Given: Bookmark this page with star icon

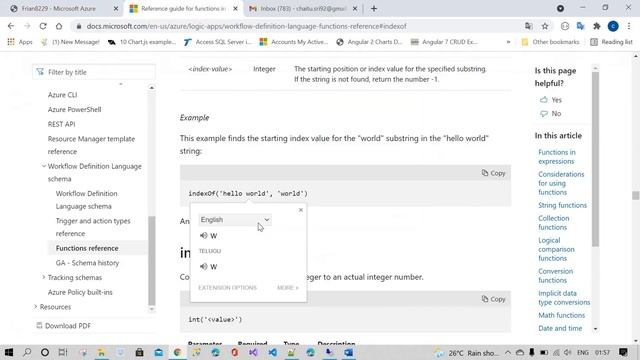Looking at the screenshot, I should pos(545,26).
